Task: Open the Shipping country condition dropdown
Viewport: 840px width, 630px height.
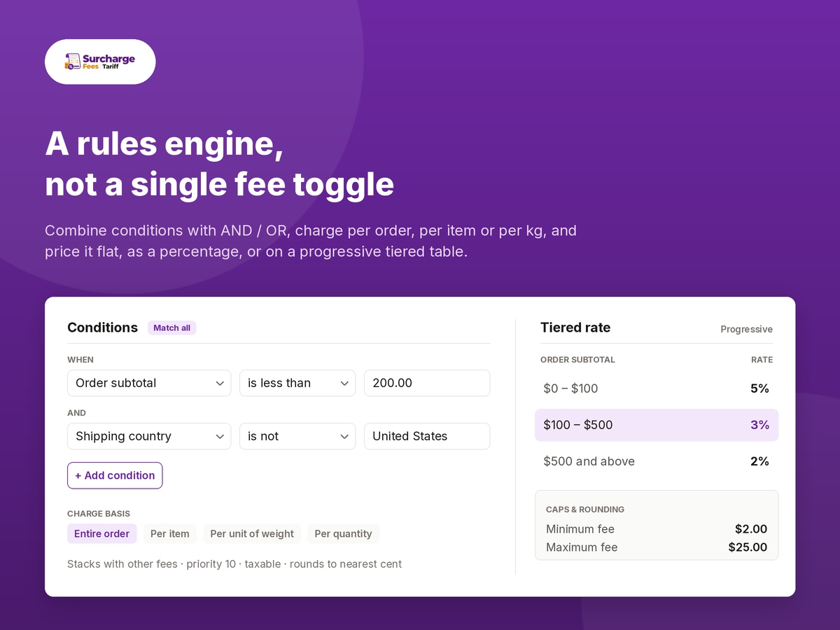Action: (x=149, y=436)
